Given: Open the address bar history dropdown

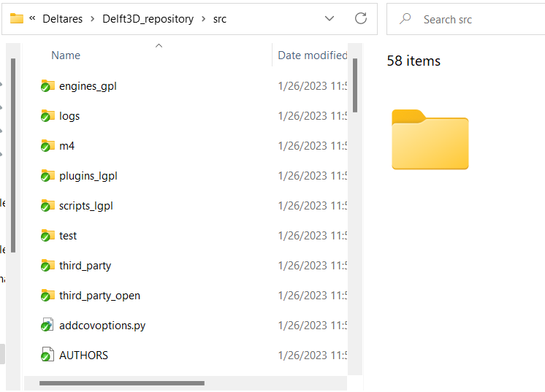Looking at the screenshot, I should pyautogui.click(x=329, y=19).
